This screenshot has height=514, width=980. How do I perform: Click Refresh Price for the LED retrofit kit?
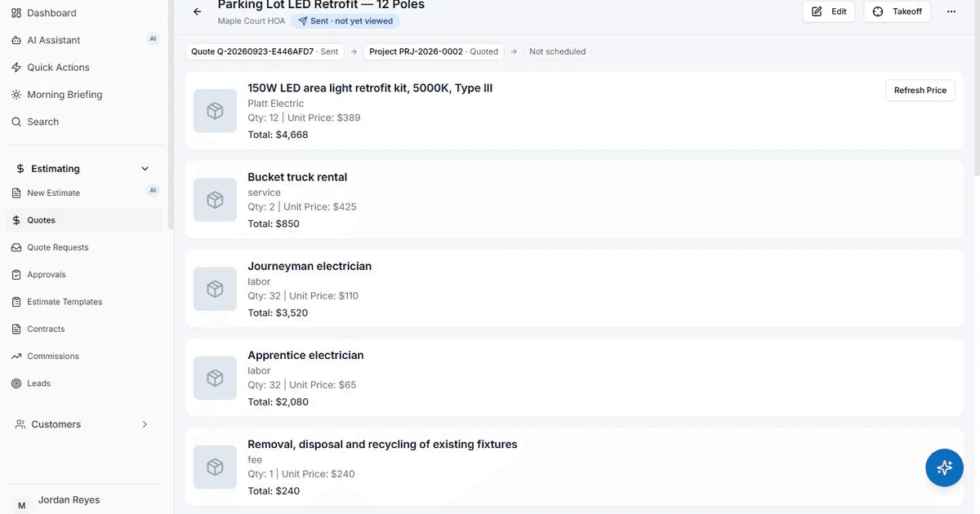[x=920, y=91]
